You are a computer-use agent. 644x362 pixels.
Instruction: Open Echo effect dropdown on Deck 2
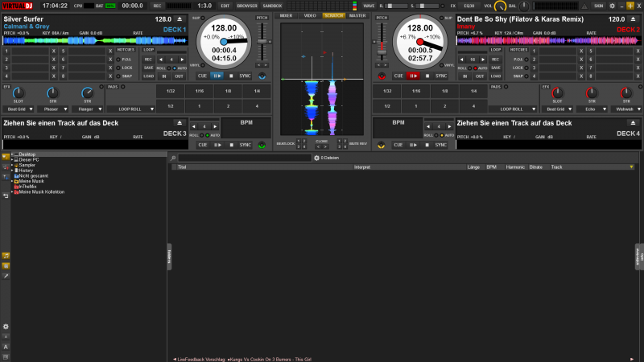592,109
